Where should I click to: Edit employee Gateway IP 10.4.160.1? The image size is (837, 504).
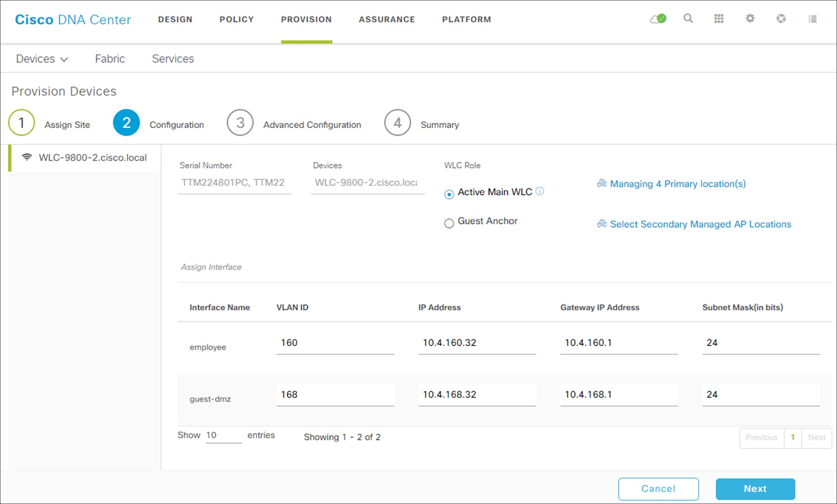pyautogui.click(x=619, y=343)
